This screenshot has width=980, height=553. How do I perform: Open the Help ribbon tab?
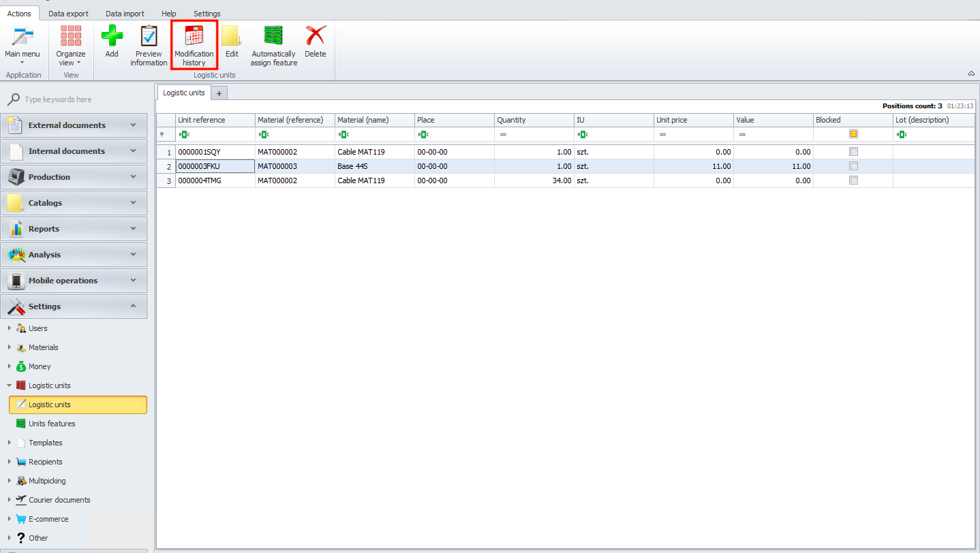168,14
